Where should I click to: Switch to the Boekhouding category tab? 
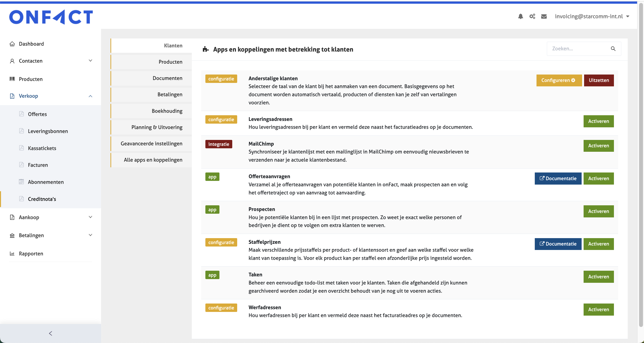click(167, 111)
